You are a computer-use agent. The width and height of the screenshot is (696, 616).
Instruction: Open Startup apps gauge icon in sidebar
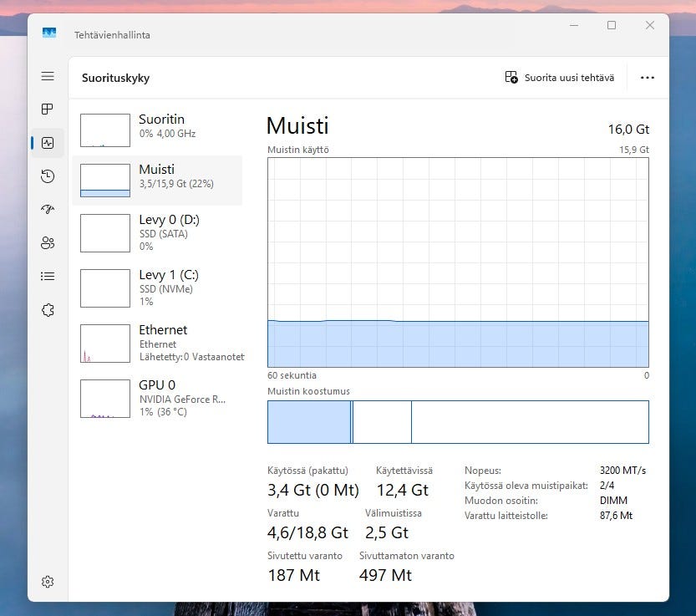click(x=48, y=210)
